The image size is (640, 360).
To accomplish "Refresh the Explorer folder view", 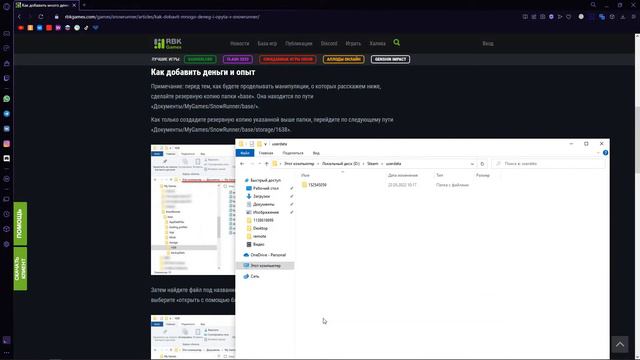I will (x=482, y=164).
